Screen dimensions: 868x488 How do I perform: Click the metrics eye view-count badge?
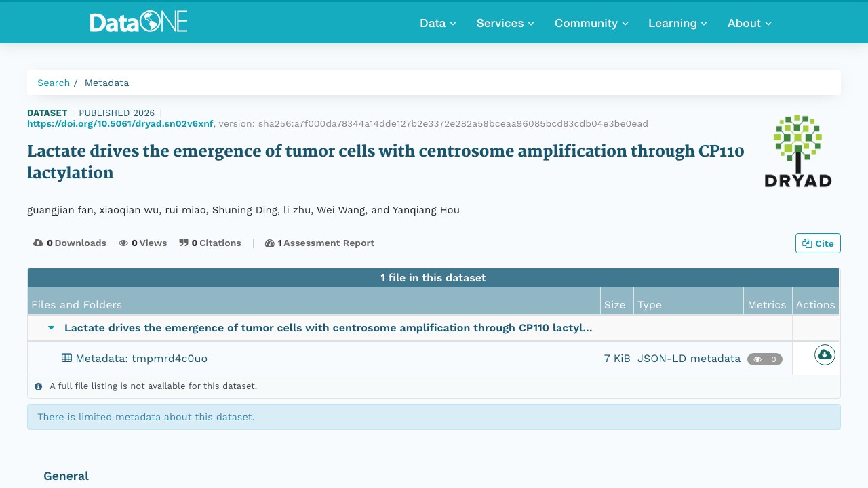[765, 359]
